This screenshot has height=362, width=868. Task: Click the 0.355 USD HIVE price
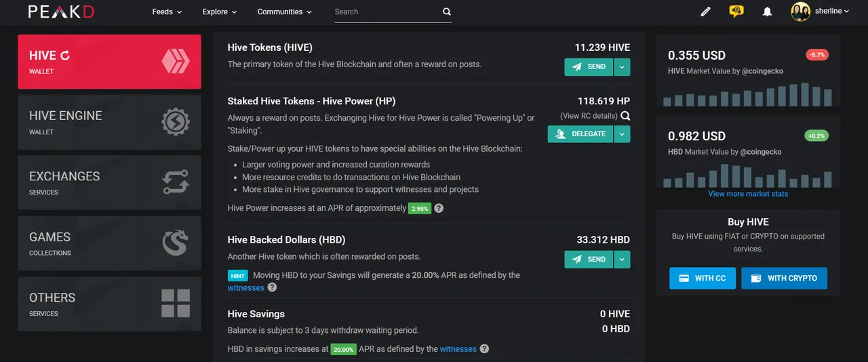click(696, 56)
